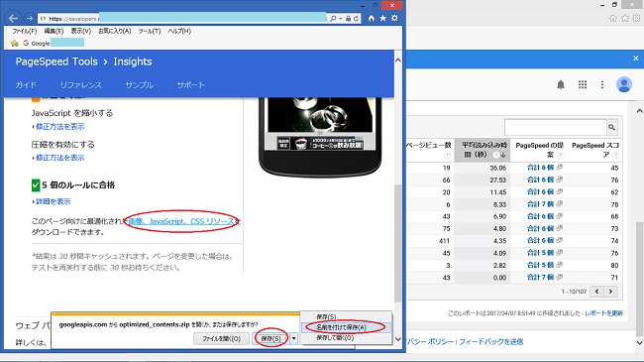
Task: Go to previous table page arrow
Action: [x=596, y=292]
